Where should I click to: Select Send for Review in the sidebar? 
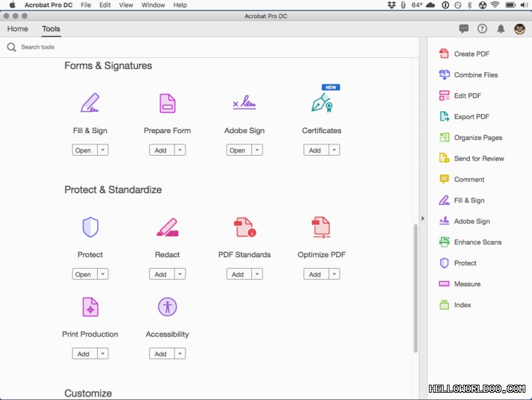(x=471, y=158)
